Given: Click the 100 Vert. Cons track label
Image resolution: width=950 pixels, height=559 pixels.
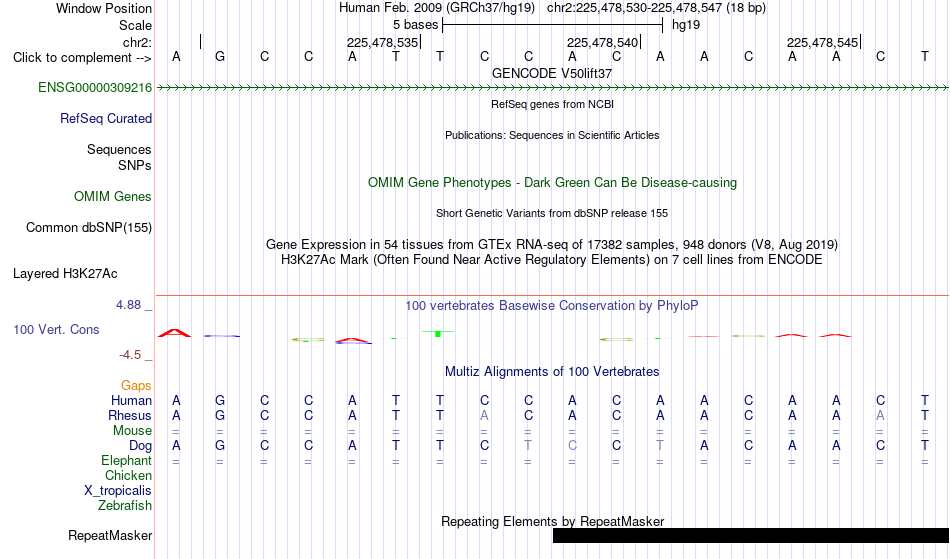Looking at the screenshot, I should [x=56, y=329].
